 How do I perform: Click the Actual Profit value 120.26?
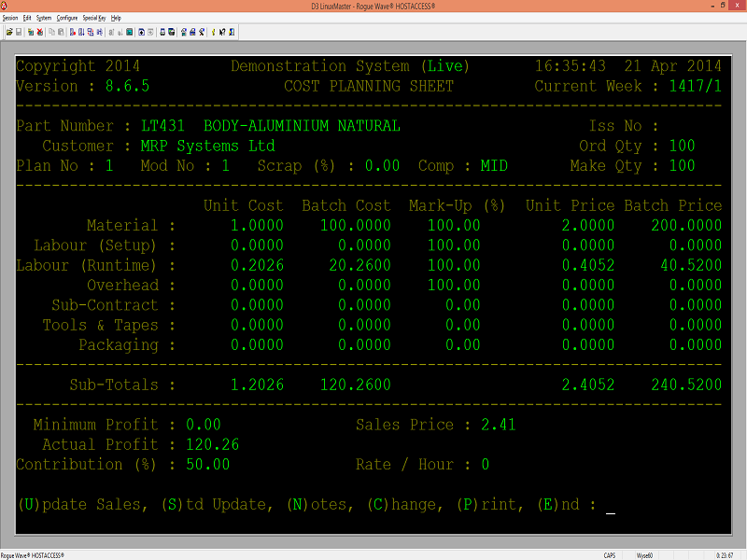213,445
